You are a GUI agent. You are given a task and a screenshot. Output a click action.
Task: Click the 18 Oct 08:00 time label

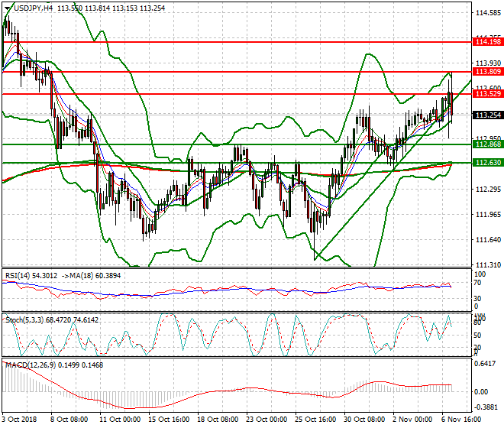click(x=218, y=420)
